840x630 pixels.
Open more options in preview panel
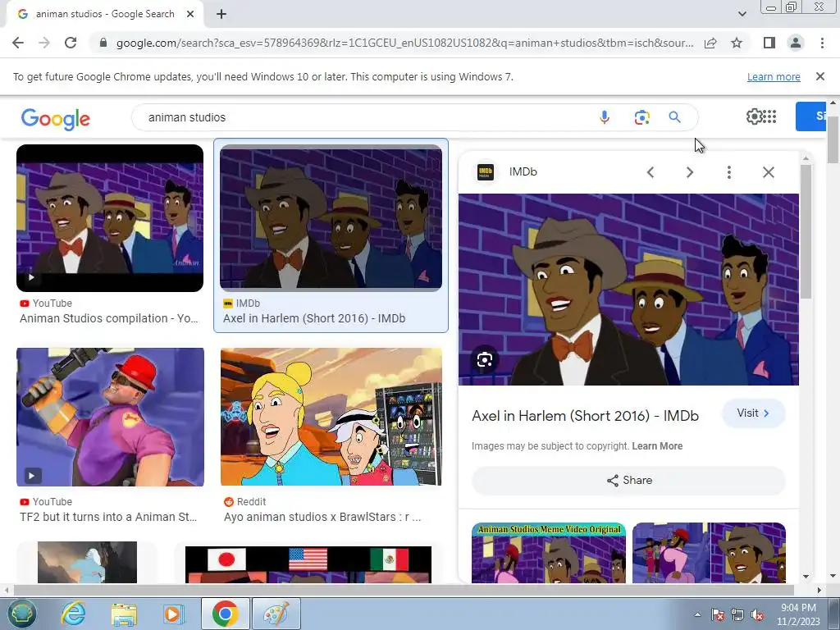[728, 172]
